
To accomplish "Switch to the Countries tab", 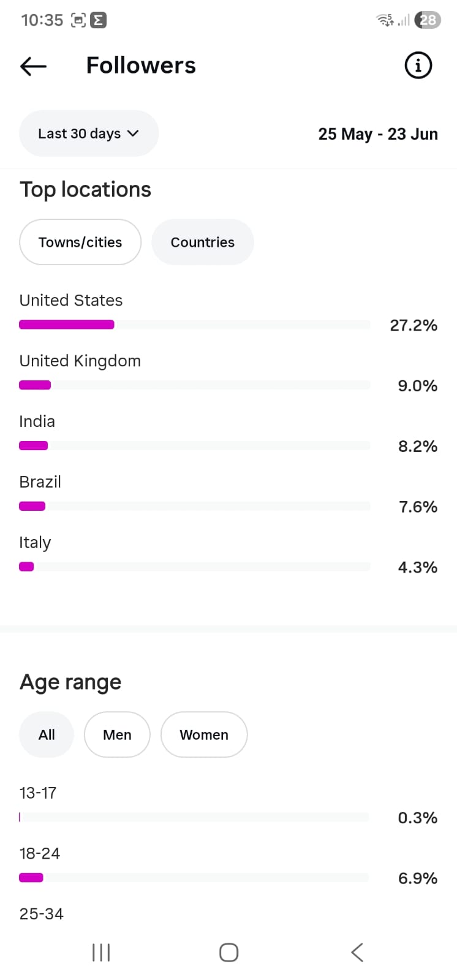I will pos(203,242).
